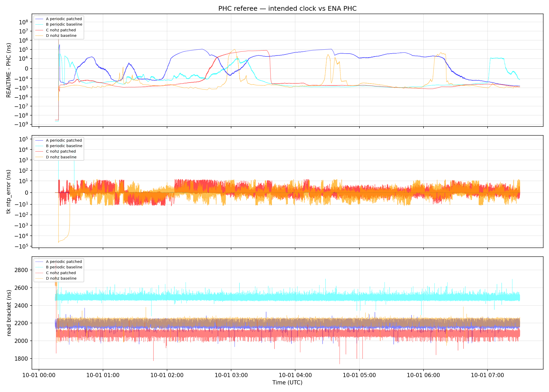Image resolution: width=549 pixels, height=392 pixels.
Task: Select 'C nohz patched' in top legend
Action: (x=61, y=30)
